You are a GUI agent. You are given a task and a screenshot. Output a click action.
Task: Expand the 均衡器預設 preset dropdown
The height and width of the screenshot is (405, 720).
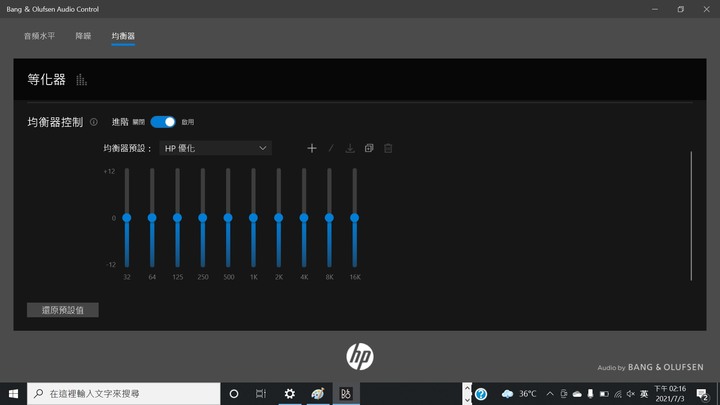pyautogui.click(x=215, y=148)
